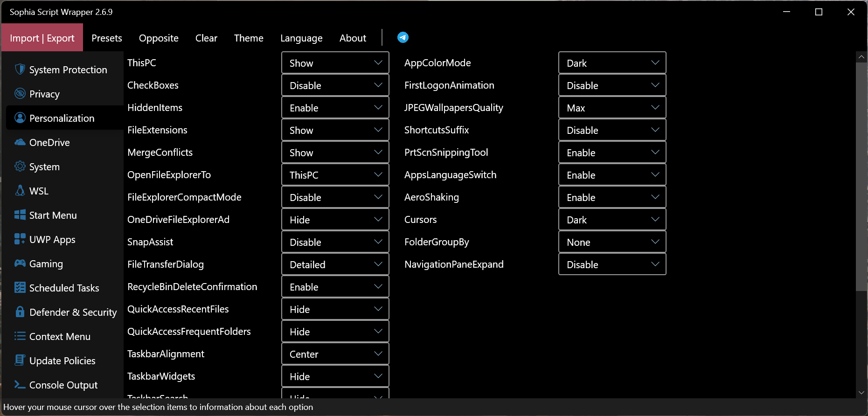
Task: Open the SnapAssist dropdown
Action: click(x=335, y=242)
